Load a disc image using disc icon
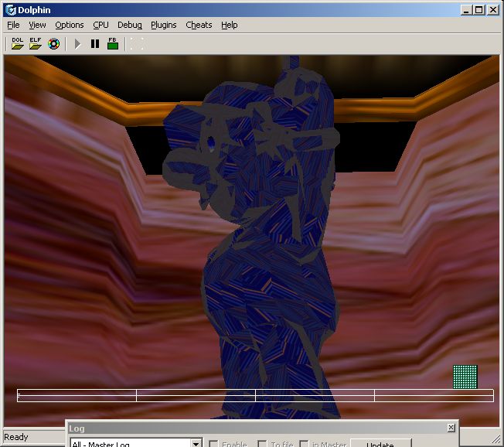Image resolution: width=504 pixels, height=447 pixels. (x=53, y=44)
